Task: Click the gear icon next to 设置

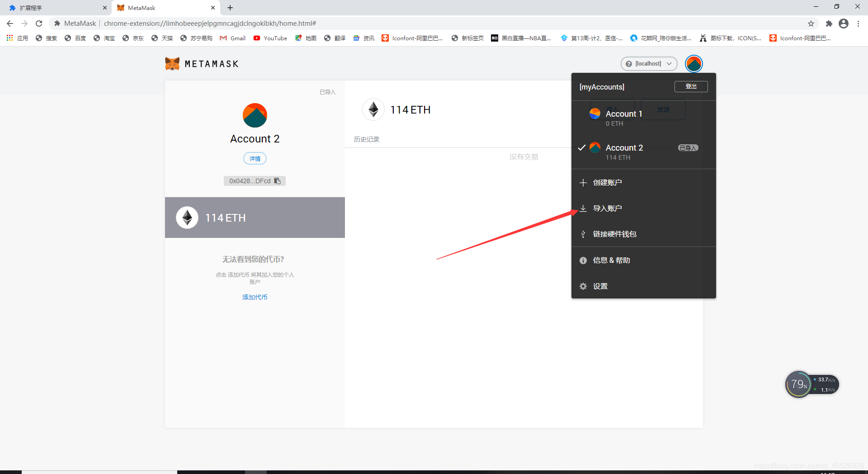Action: (583, 286)
